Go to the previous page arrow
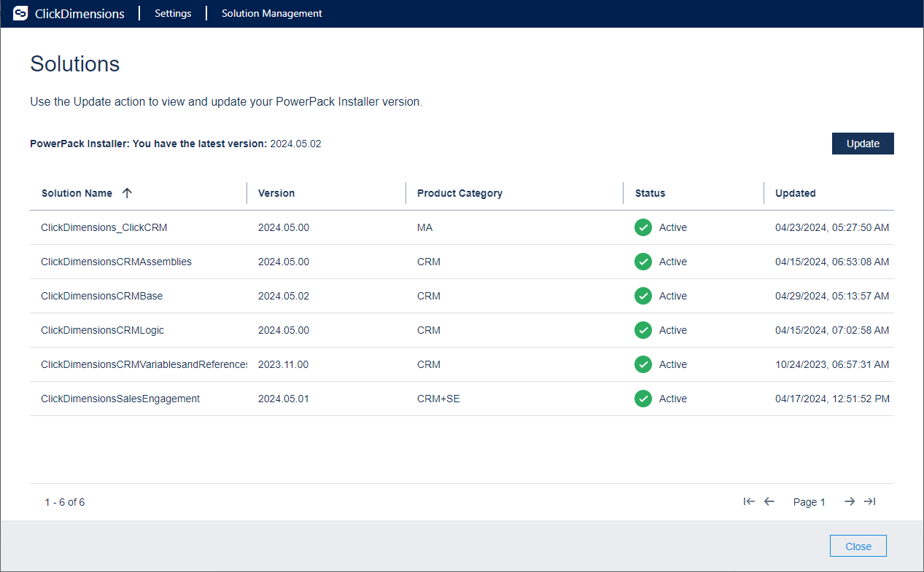Screen dimensions: 924x572 (x=769, y=501)
